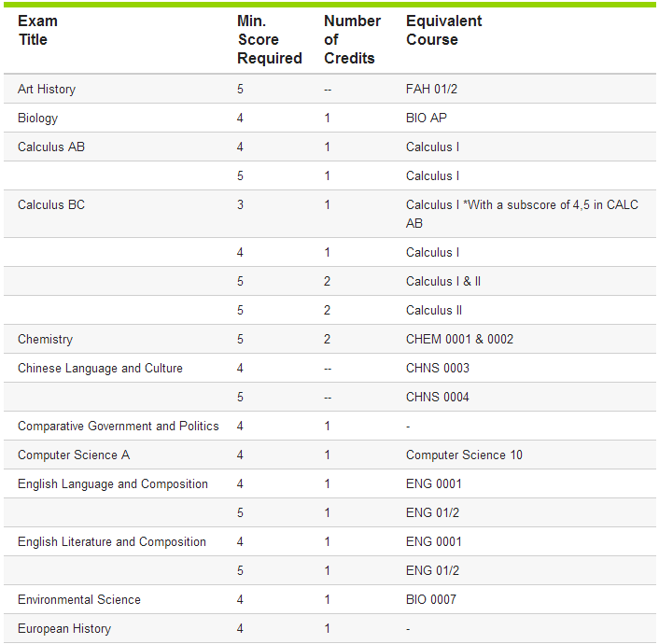Screen dimensions: 659x644
Task: Click the BIO AP equivalent course
Action: (x=427, y=119)
